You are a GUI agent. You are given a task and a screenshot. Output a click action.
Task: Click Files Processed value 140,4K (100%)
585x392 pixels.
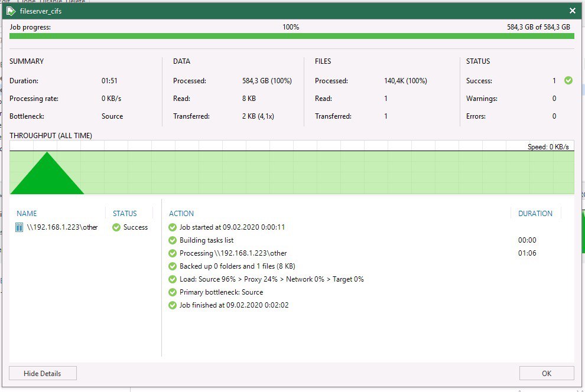pos(405,81)
